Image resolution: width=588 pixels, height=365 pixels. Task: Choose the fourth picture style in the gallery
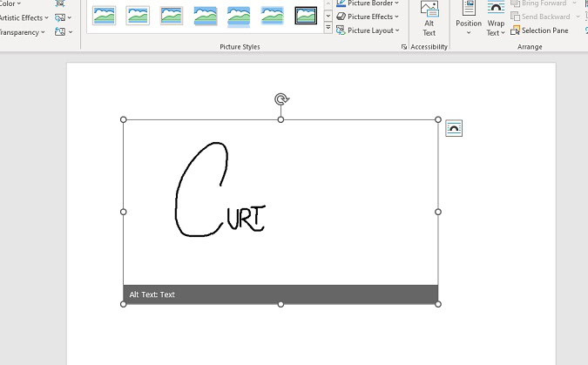point(206,16)
